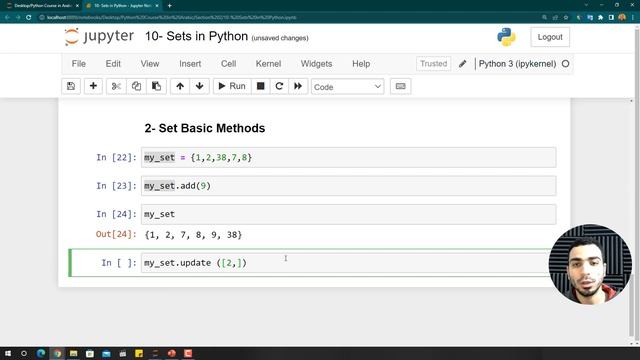Cut selected cells with scissors icon

[116, 86]
